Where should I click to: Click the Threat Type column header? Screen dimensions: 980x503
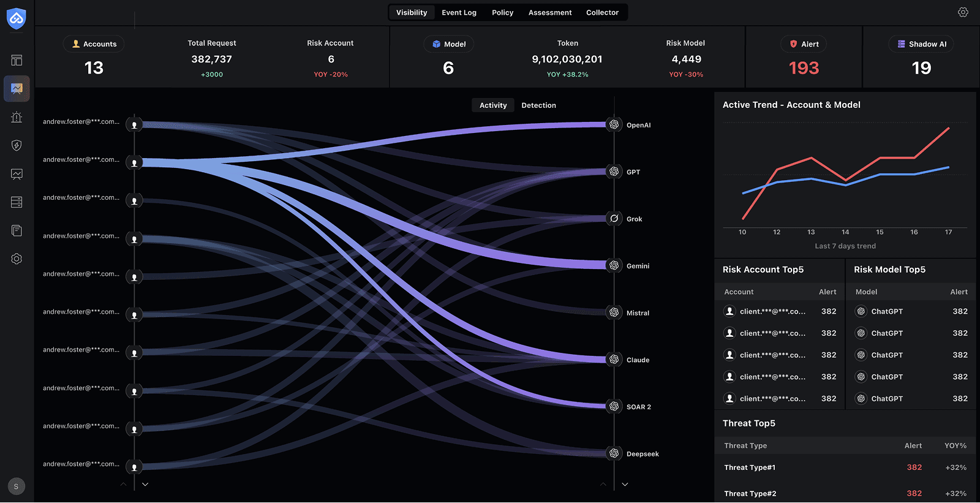tap(745, 446)
